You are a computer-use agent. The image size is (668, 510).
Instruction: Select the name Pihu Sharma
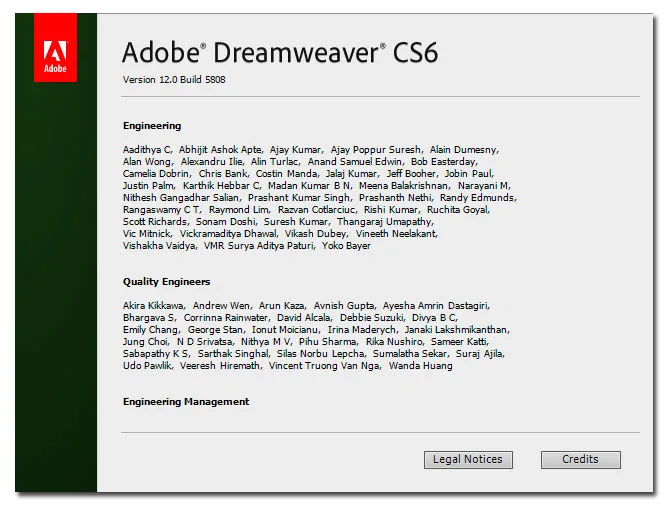(328, 342)
